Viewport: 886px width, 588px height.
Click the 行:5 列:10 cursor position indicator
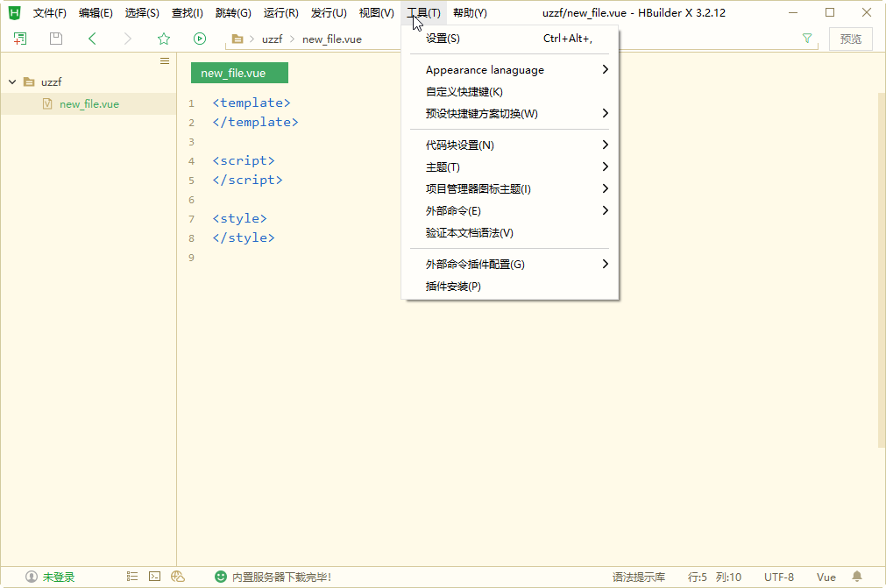point(714,577)
